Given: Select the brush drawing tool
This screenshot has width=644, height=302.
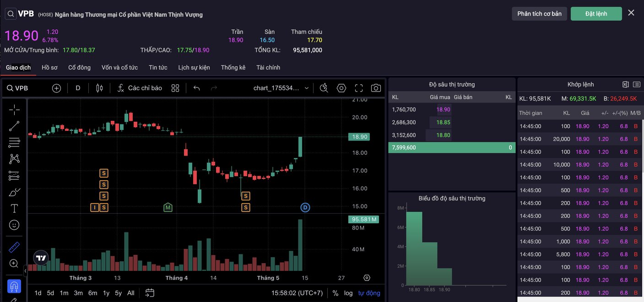Looking at the screenshot, I should 14,192.
